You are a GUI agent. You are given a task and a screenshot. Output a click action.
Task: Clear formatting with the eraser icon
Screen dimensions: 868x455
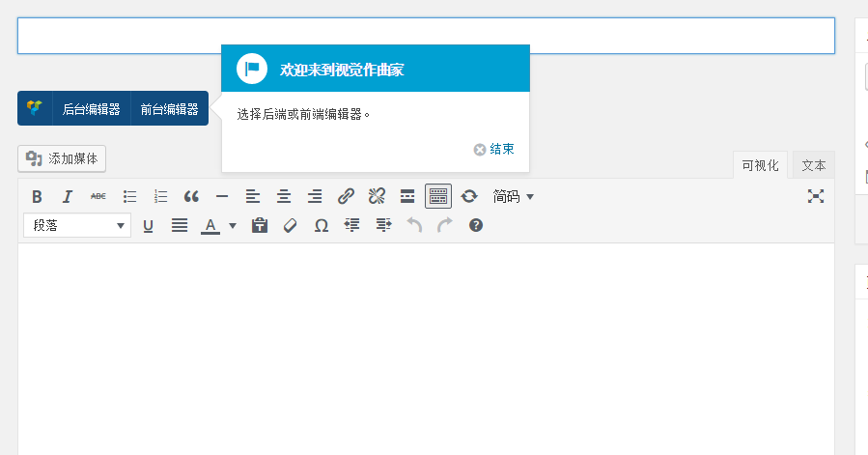pos(290,225)
